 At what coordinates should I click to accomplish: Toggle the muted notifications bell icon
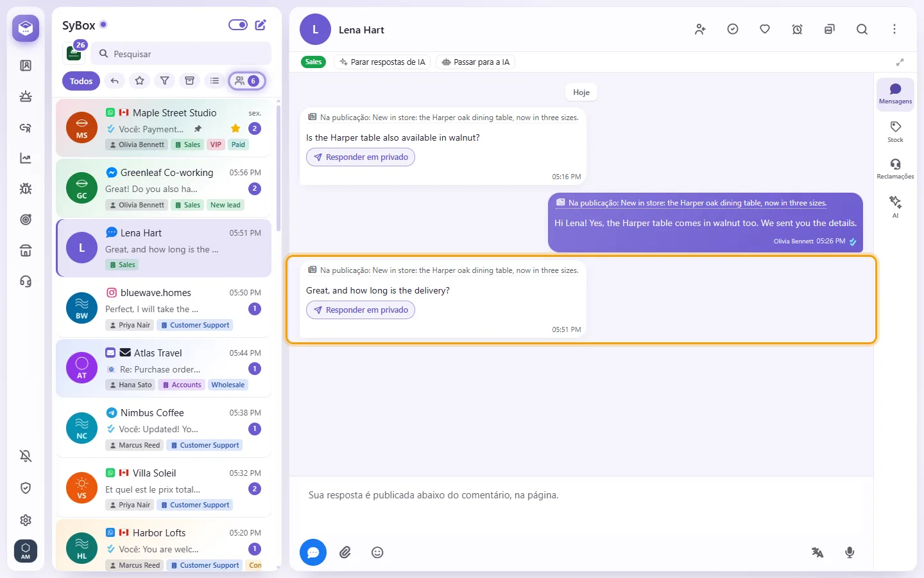(x=26, y=456)
